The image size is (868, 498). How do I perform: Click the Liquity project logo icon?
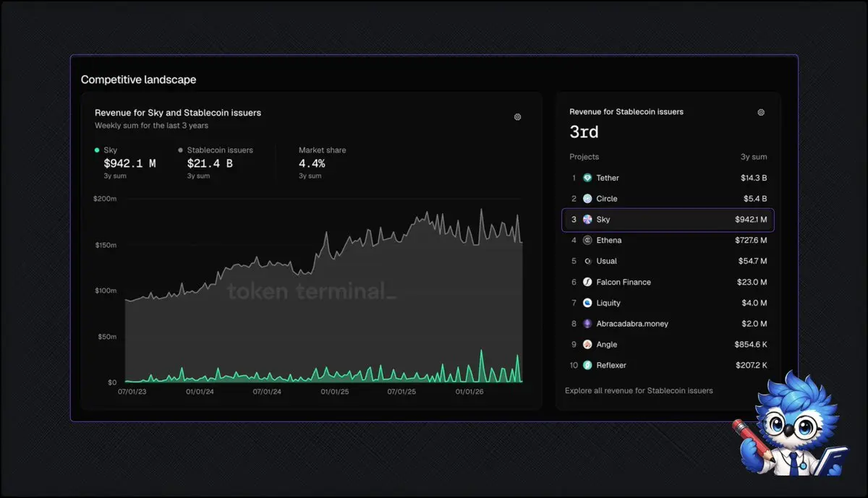point(587,303)
